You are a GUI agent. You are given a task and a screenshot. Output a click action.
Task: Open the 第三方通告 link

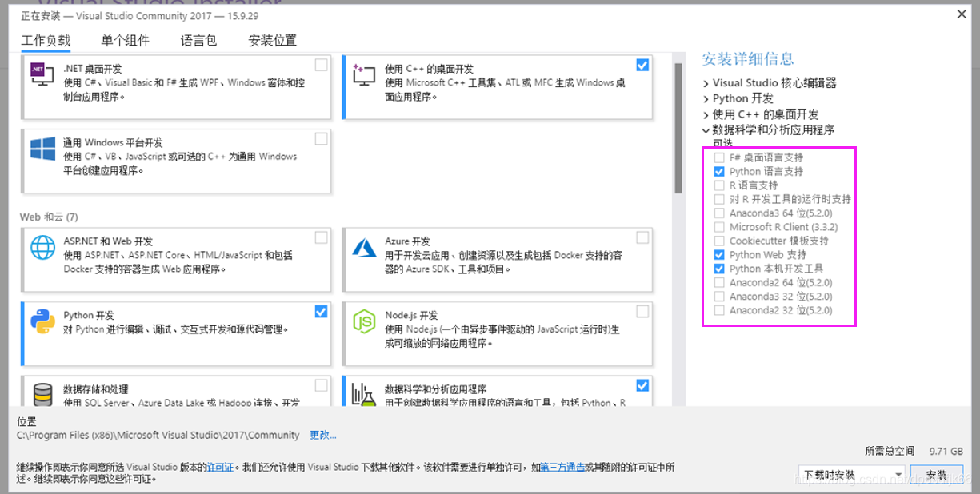(562, 467)
